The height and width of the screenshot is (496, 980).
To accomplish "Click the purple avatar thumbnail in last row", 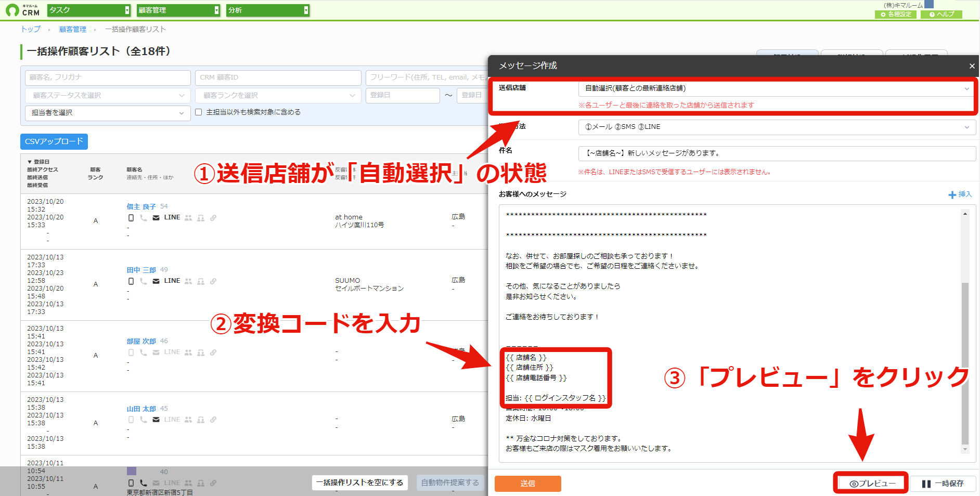I will coord(132,471).
